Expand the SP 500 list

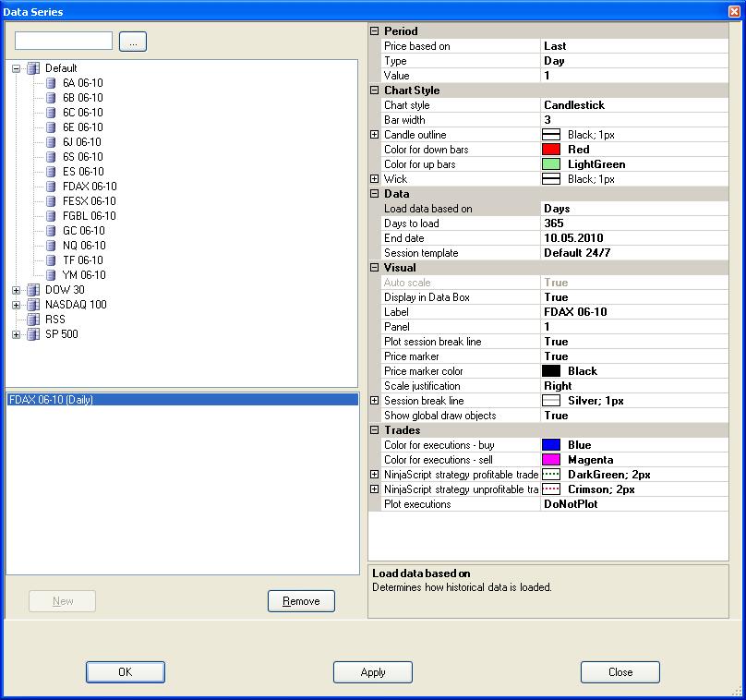[x=17, y=334]
